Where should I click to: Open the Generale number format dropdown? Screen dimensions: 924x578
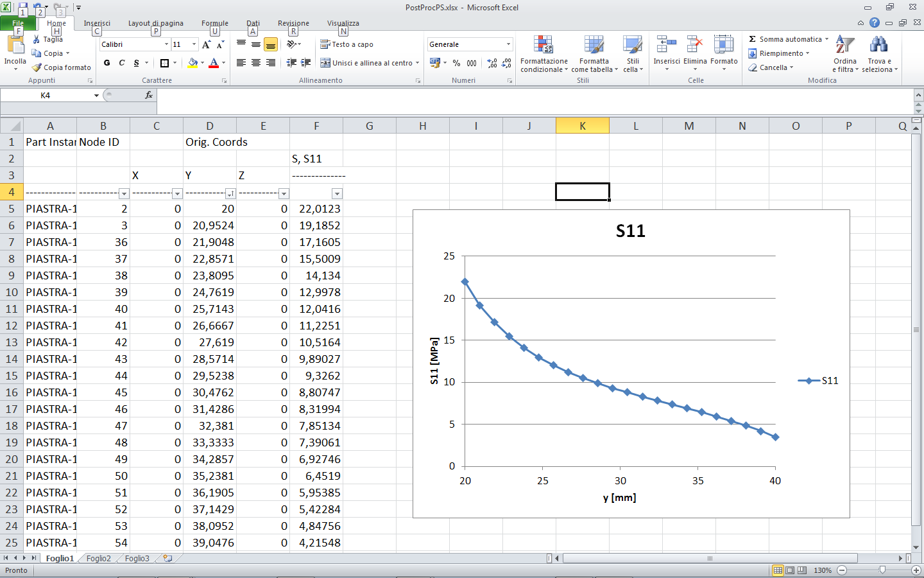pos(508,44)
